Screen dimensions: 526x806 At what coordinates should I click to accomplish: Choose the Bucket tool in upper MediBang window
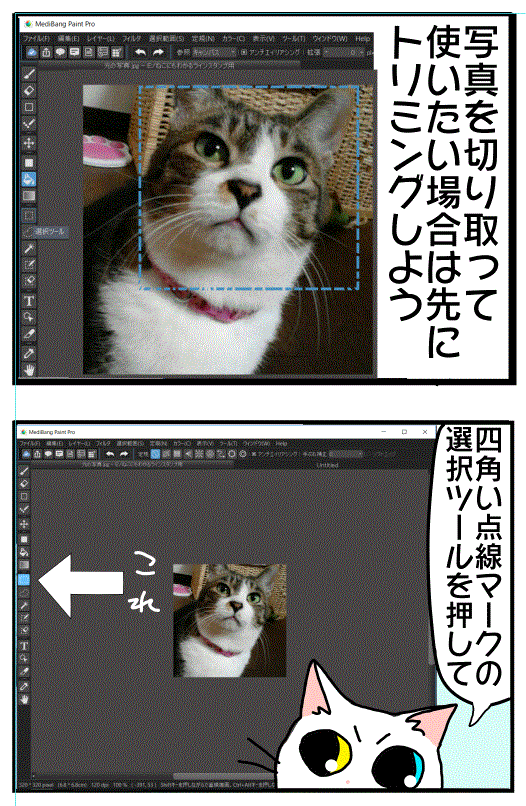point(29,179)
